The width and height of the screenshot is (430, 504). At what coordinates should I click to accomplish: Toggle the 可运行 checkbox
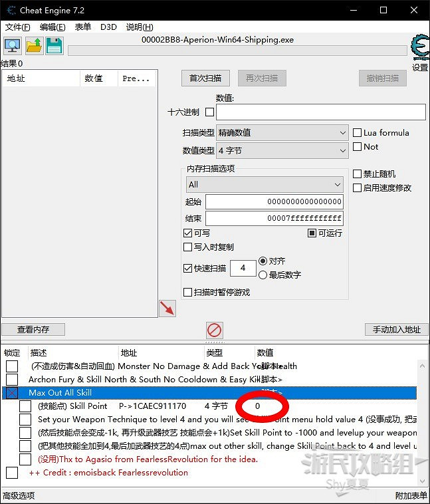312,233
